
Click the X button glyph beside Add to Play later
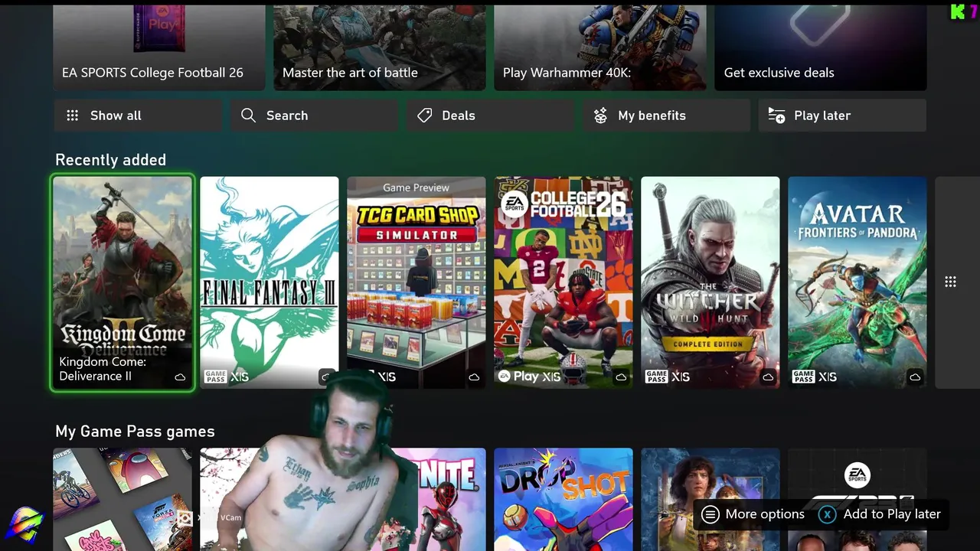[827, 514]
